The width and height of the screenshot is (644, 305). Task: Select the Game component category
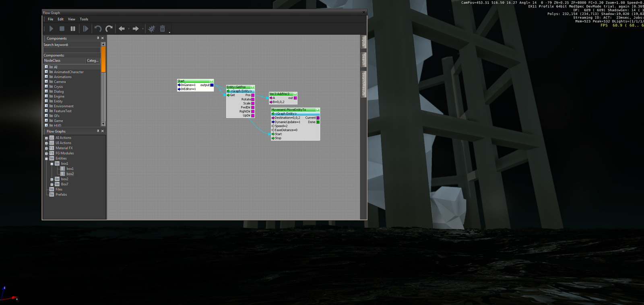58,121
